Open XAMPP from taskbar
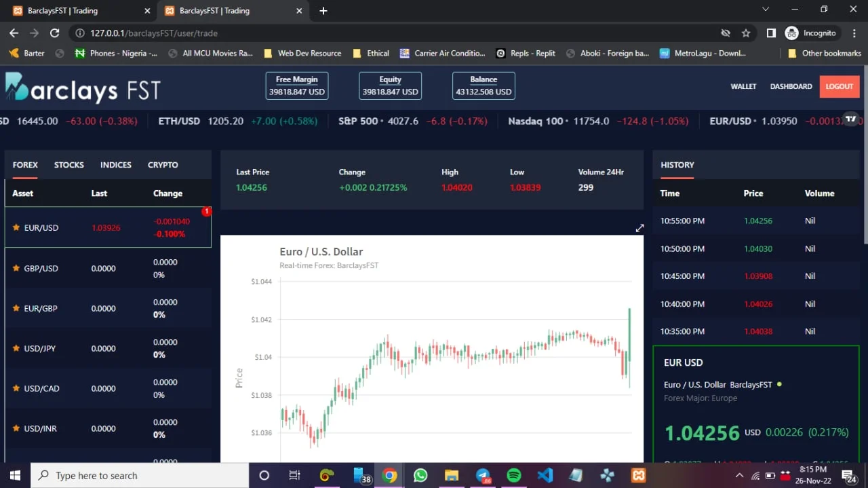The width and height of the screenshot is (868, 488). point(639,476)
